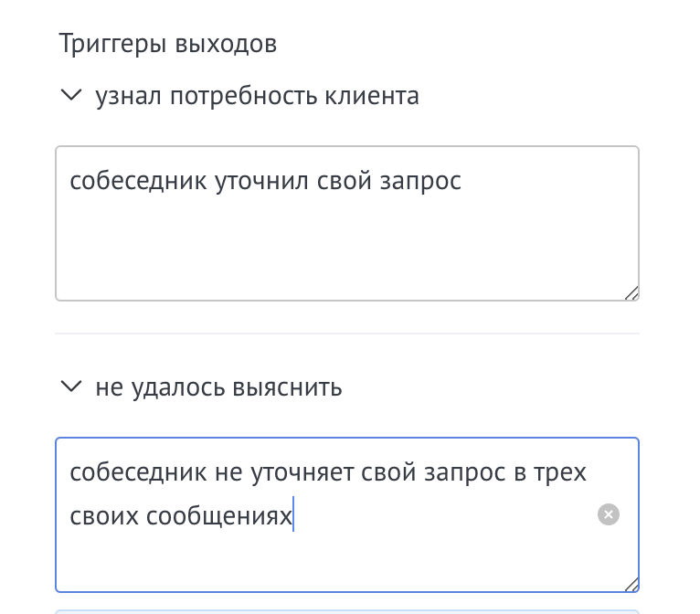Screen dimensions: 700x614
Task: Place cursor on the word "уточнил" in first field
Action: (261, 181)
